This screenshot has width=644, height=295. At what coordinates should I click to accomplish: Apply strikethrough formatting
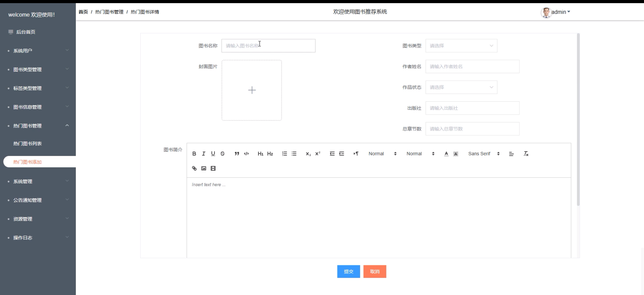click(223, 154)
